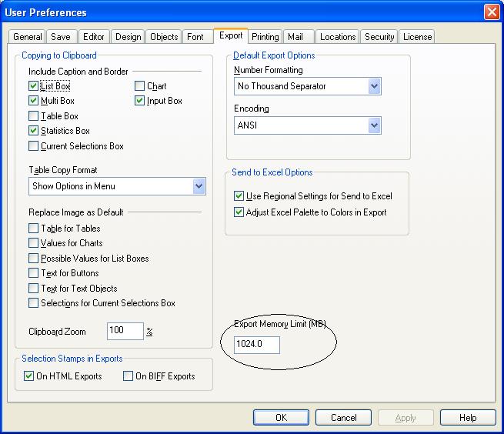This screenshot has width=504, height=434.
Task: Open the Table Copy Format dropdown
Action: pos(117,186)
